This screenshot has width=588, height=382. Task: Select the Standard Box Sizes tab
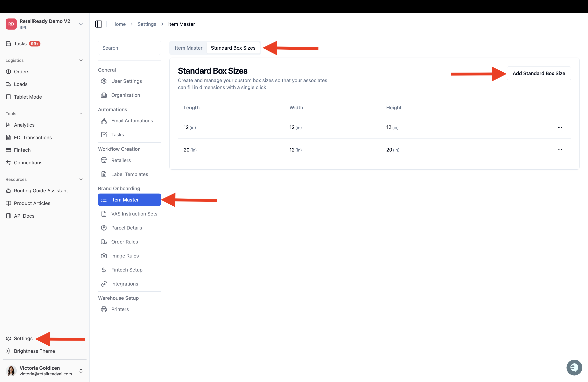(x=233, y=48)
